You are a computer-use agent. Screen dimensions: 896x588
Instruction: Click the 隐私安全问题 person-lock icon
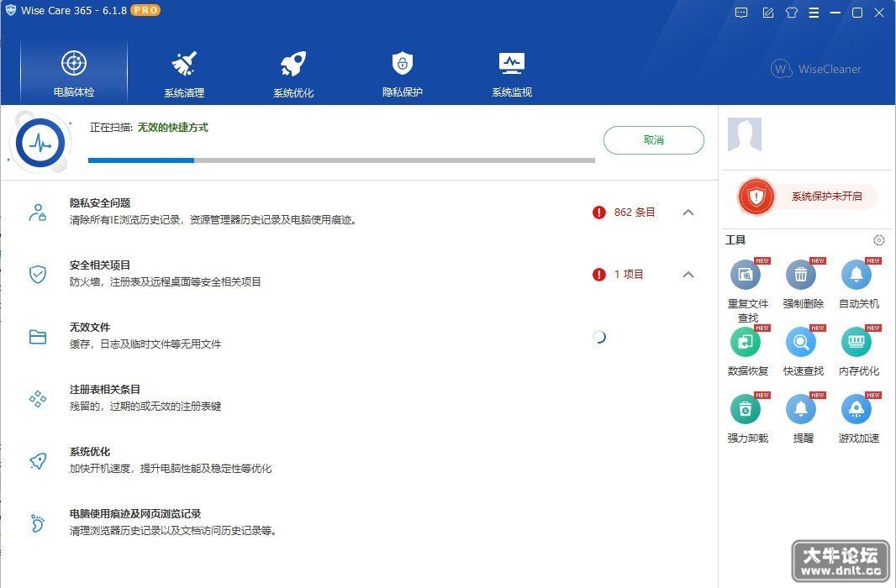(38, 213)
